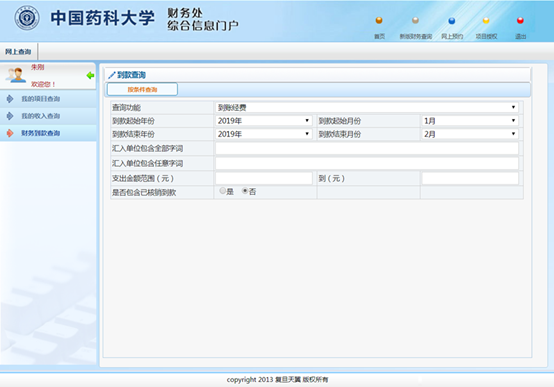Focus the 汇入单位包含任意字词 input field
The height and width of the screenshot is (387, 554).
point(367,163)
